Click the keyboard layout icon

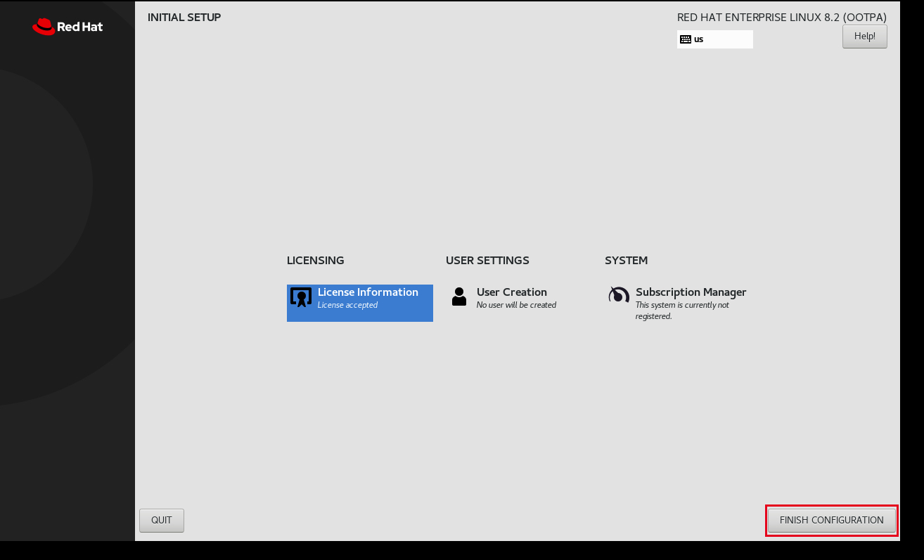[x=686, y=39]
